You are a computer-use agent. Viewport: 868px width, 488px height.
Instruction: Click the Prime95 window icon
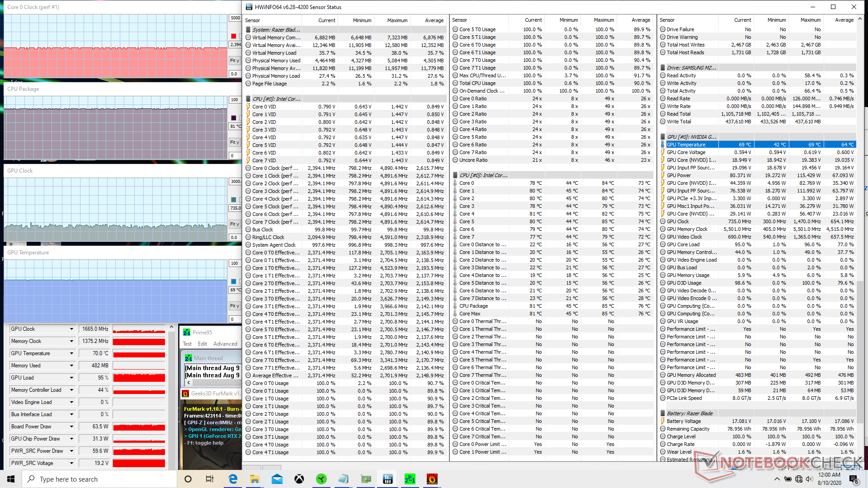tap(187, 332)
